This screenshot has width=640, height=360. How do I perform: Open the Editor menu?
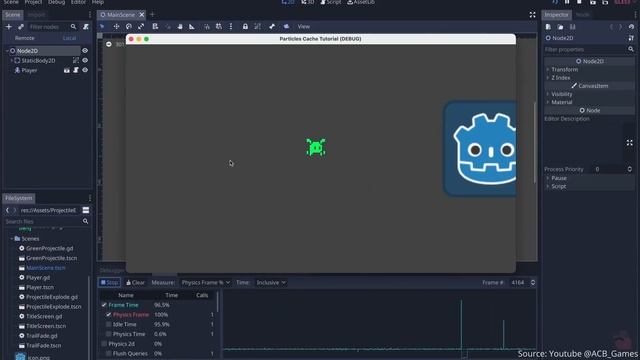78,2
